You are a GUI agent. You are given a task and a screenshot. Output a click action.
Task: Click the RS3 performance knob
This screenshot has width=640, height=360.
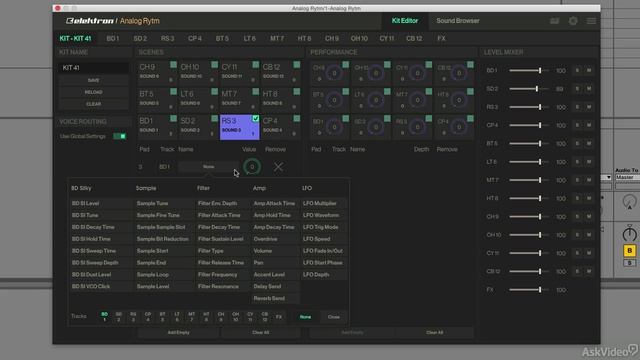417,127
